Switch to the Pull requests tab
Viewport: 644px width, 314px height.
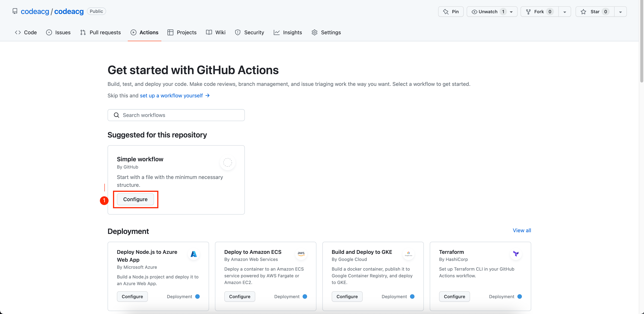click(100, 32)
